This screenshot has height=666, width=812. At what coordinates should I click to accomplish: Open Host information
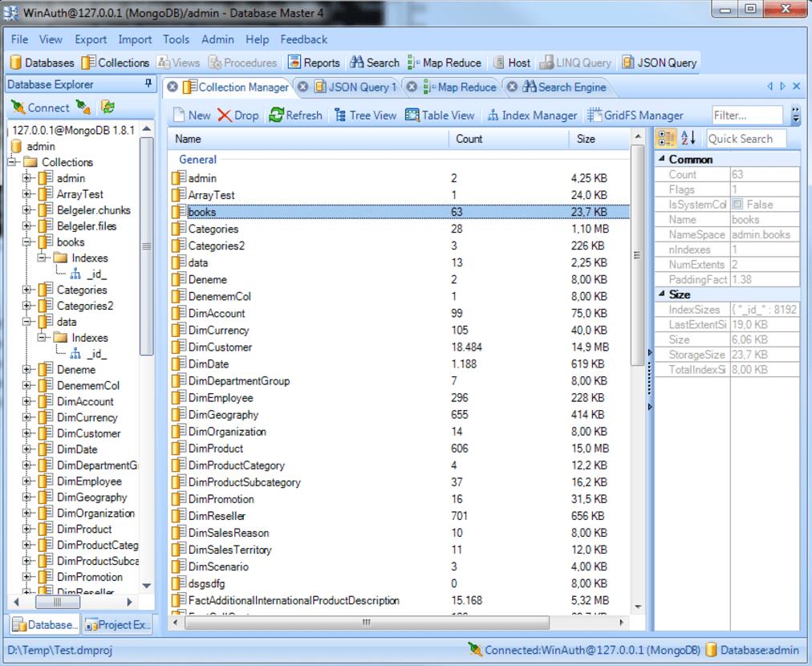[x=512, y=63]
